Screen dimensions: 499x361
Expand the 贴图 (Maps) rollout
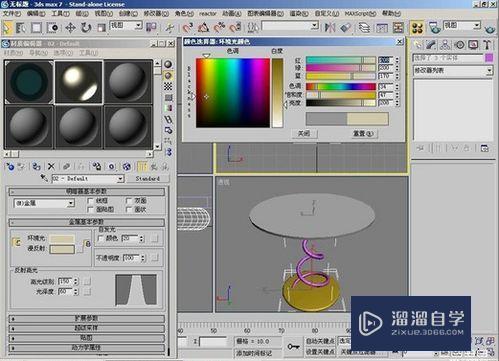[87, 338]
